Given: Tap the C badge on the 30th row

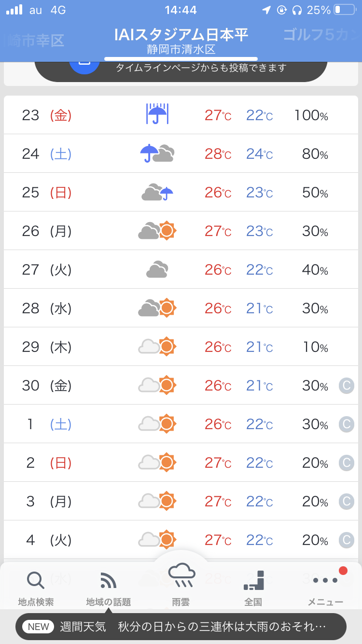Looking at the screenshot, I should click(x=346, y=385).
